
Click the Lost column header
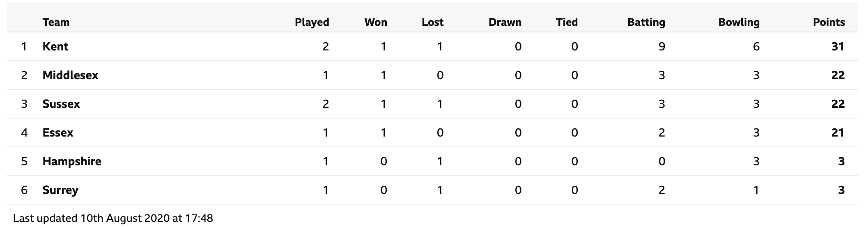433,22
